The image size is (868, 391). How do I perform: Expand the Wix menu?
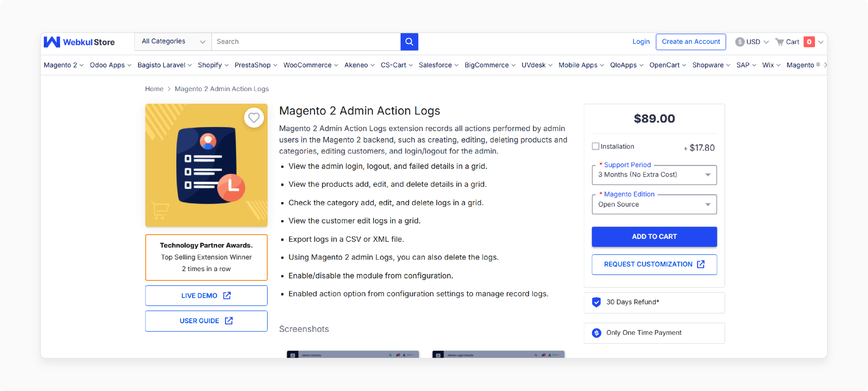(771, 65)
